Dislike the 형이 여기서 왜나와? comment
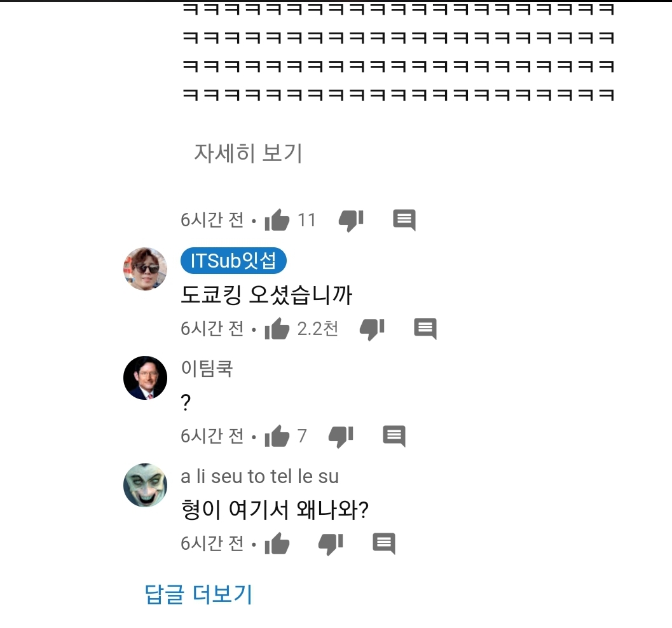 click(x=331, y=543)
